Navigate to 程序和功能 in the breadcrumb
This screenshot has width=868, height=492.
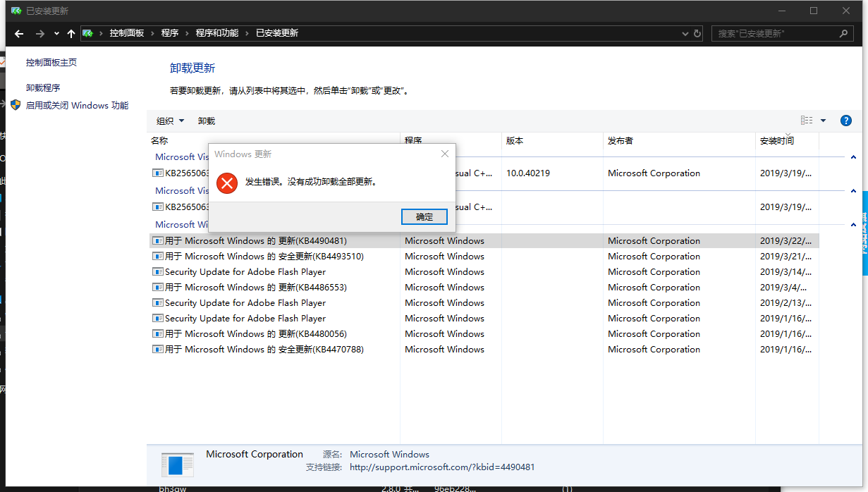click(x=217, y=33)
